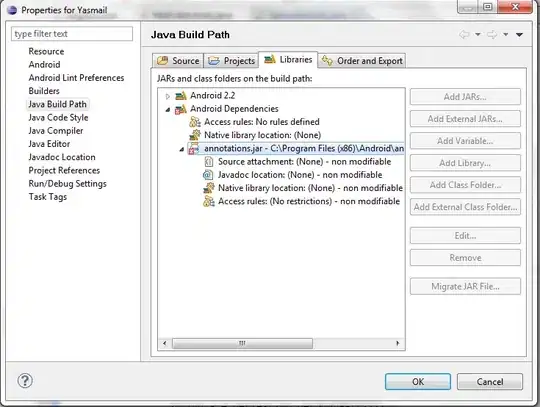Switch to the Source tab
Image resolution: width=540 pixels, height=407 pixels.
click(x=178, y=61)
